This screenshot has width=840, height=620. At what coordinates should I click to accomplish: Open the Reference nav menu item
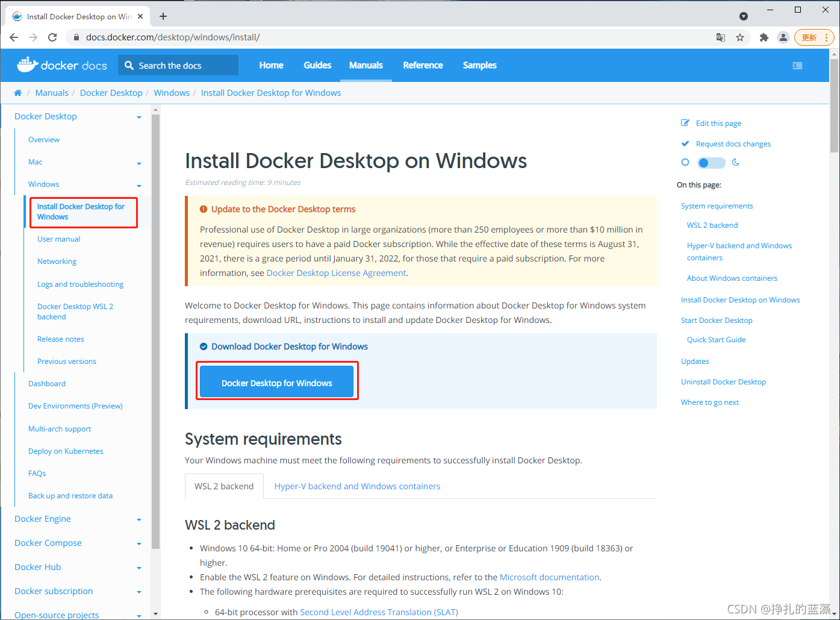point(423,65)
